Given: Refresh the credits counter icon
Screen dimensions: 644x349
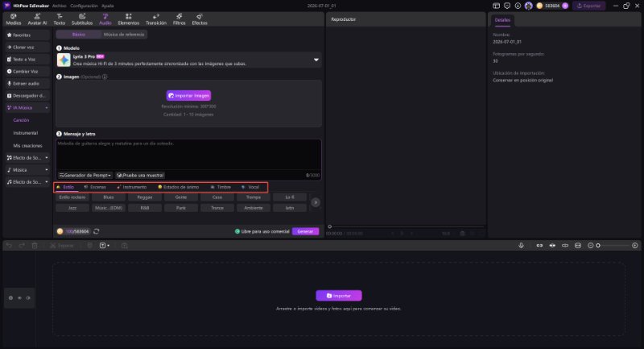Looking at the screenshot, I should coord(96,231).
